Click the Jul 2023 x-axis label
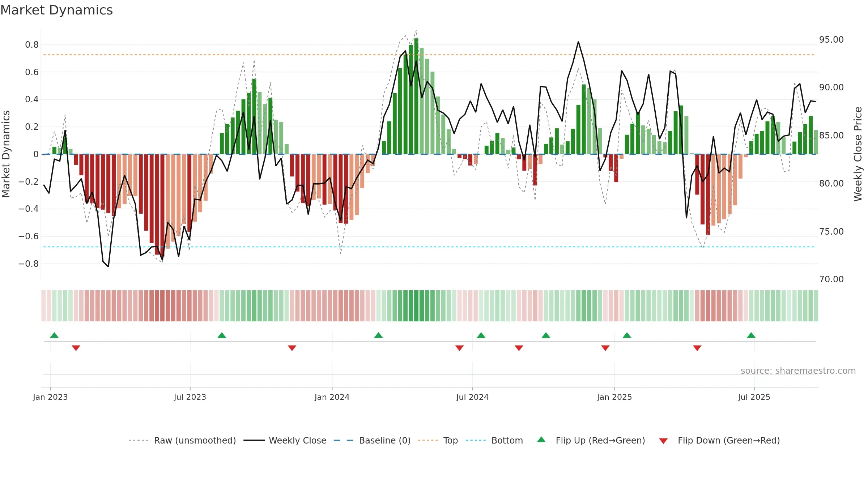Image resolution: width=868 pixels, height=488 pixels. [x=190, y=397]
